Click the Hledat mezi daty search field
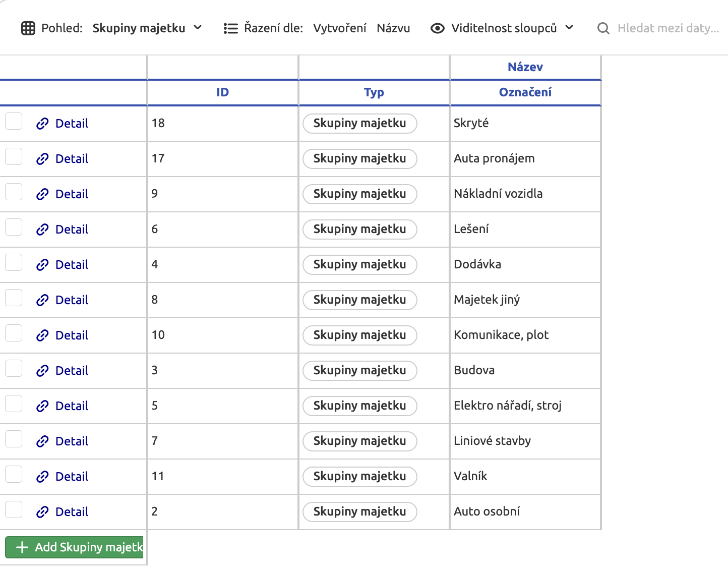Screen dimensions: 728x571 coord(665,28)
